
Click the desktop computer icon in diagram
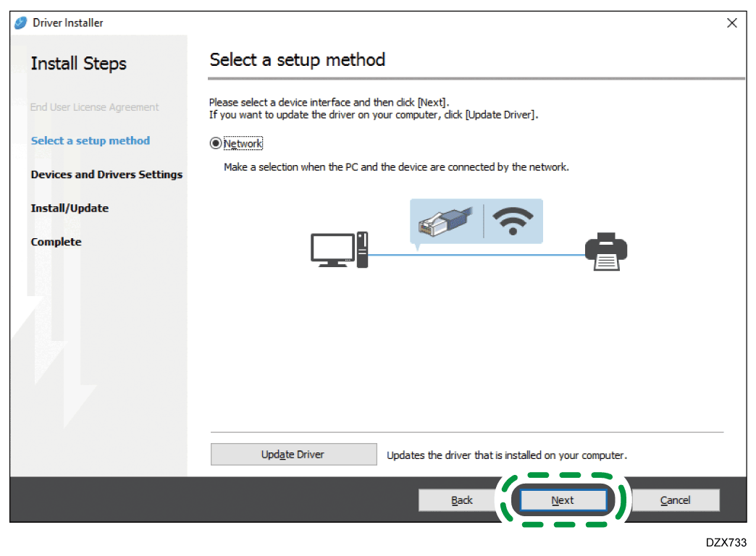[x=340, y=250]
